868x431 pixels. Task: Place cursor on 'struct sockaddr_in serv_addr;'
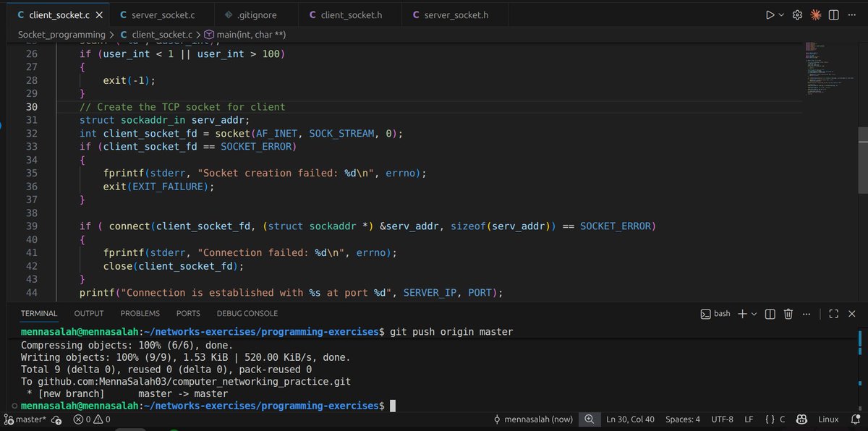tap(164, 120)
